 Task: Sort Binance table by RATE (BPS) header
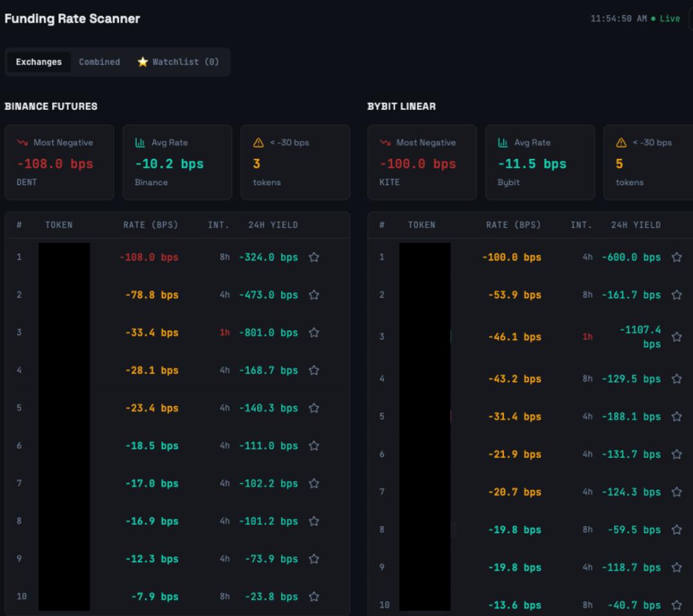pyautogui.click(x=150, y=224)
